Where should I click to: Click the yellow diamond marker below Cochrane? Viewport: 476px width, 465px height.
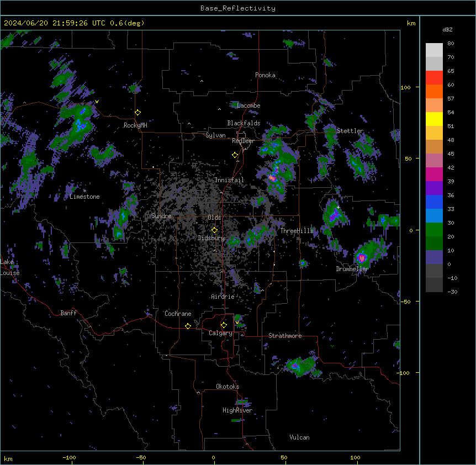(x=188, y=326)
